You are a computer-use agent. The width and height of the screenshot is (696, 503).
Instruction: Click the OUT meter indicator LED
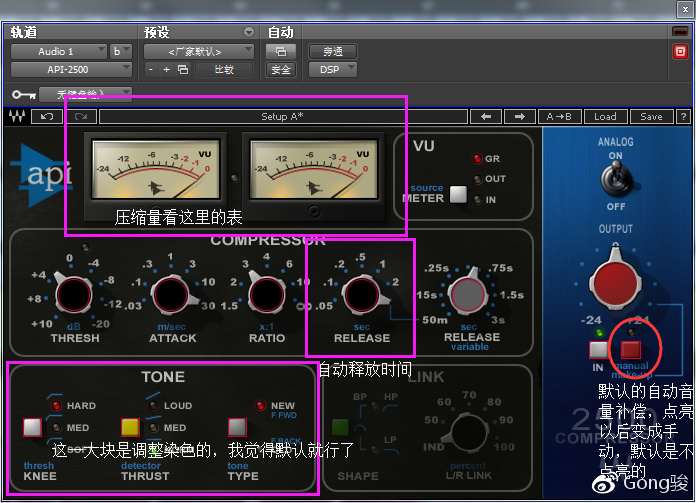click(478, 179)
